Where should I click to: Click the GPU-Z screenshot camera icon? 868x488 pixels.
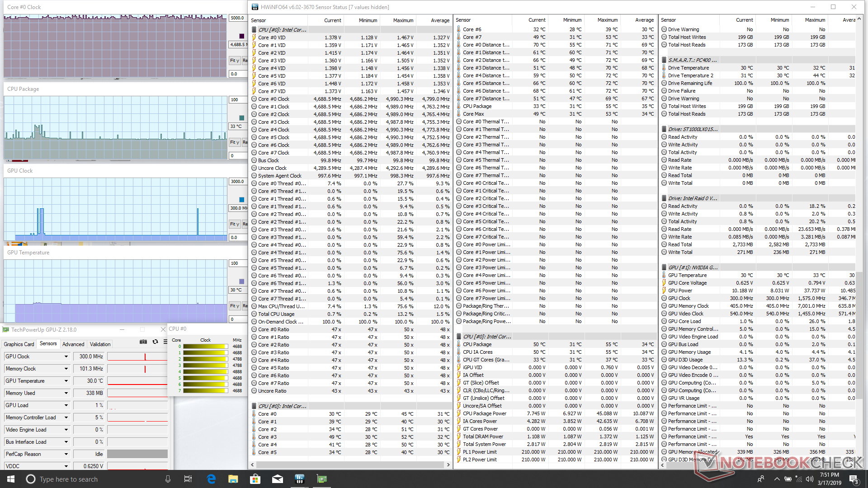pos(143,342)
